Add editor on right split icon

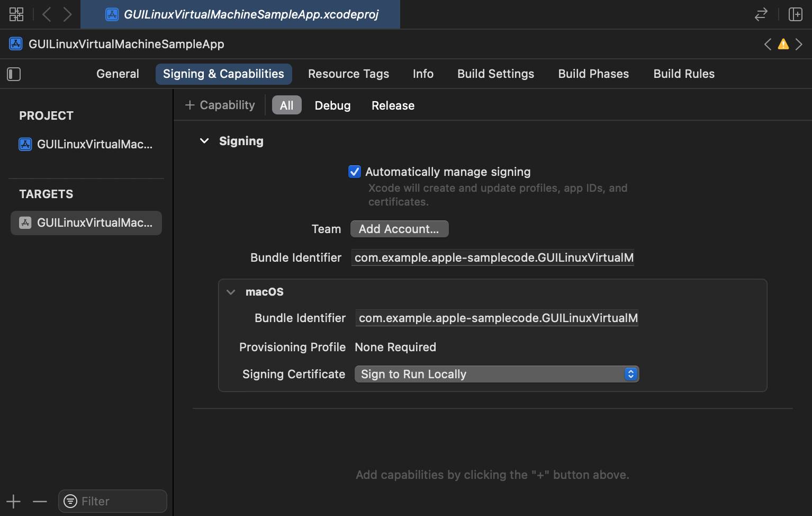(x=796, y=14)
